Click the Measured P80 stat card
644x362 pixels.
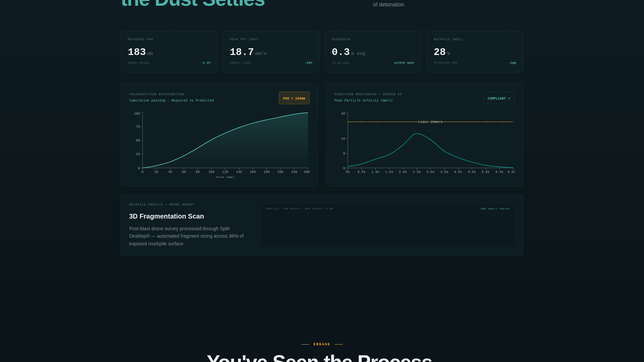point(169,51)
